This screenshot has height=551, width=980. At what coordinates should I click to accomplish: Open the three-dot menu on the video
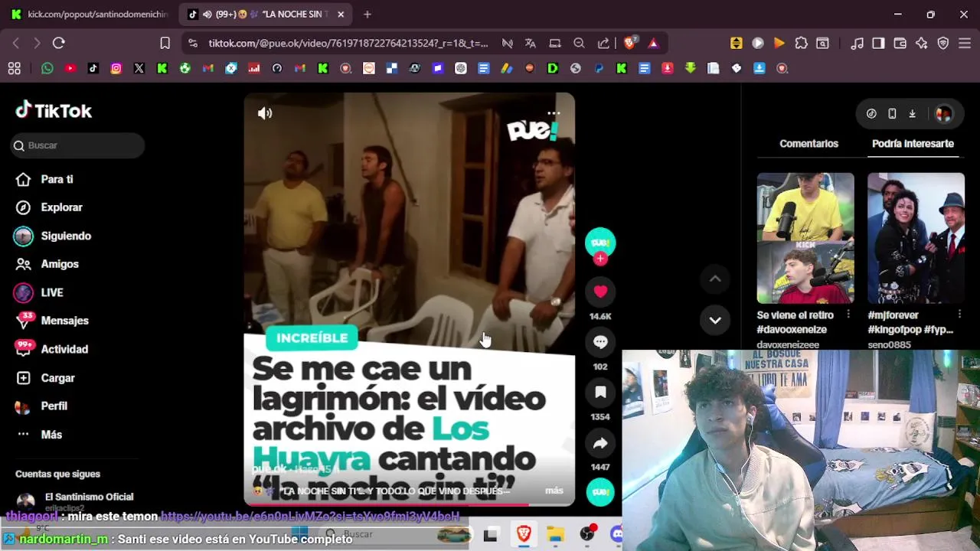554,113
